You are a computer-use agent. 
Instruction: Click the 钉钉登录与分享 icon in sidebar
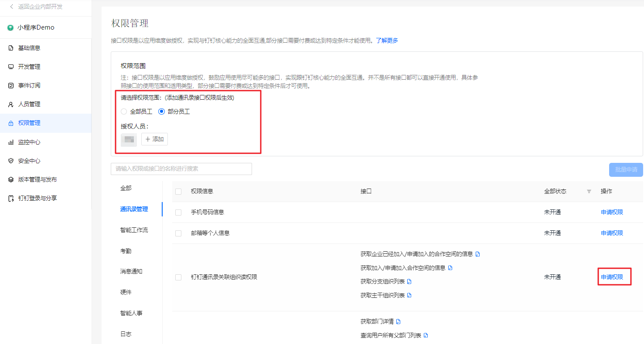11,199
